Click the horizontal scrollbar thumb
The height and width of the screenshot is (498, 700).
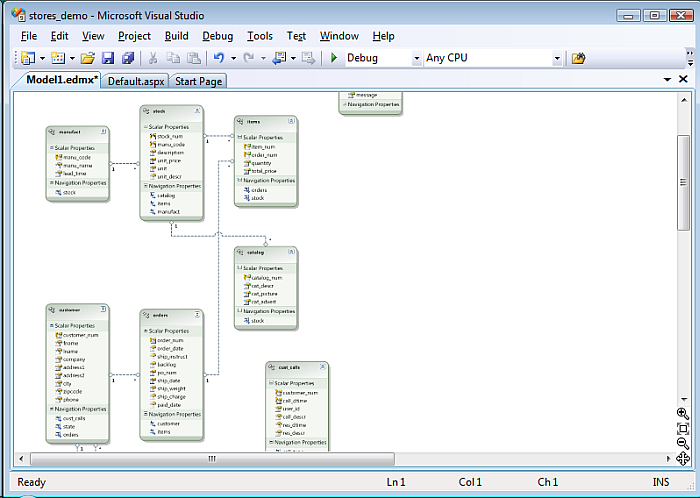211,459
